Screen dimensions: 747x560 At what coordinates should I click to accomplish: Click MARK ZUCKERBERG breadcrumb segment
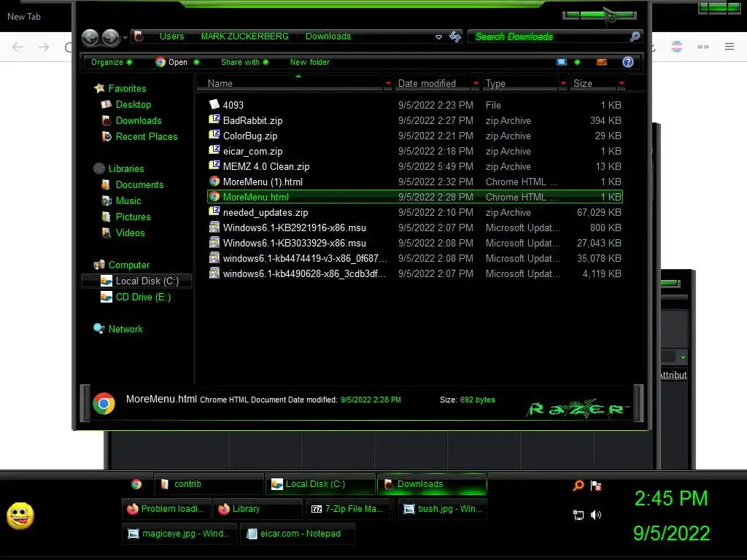tap(244, 36)
